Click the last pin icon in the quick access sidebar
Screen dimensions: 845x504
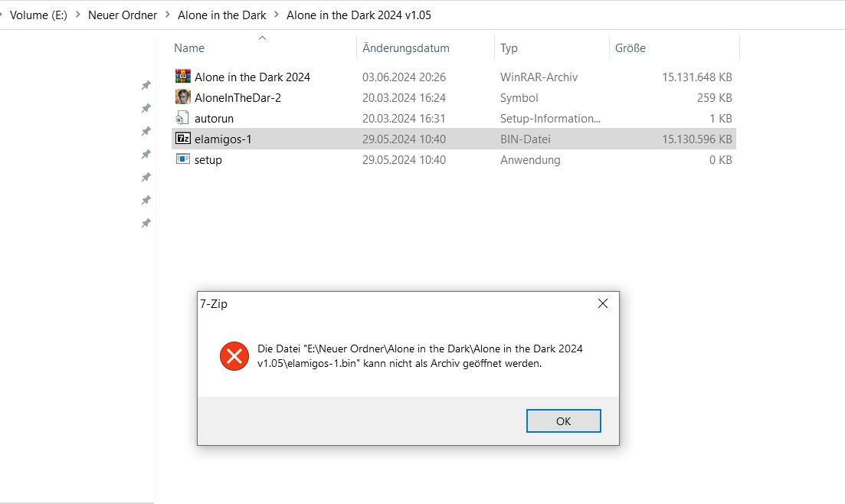tap(146, 223)
